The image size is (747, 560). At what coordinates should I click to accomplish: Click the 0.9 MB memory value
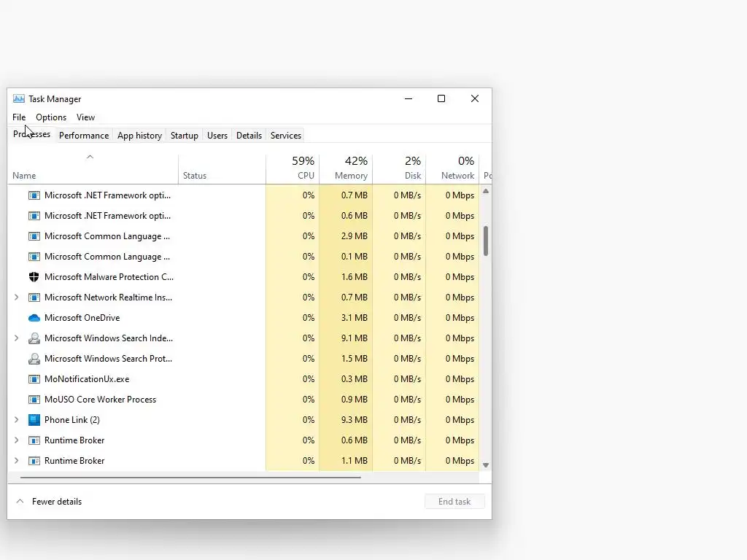(354, 400)
